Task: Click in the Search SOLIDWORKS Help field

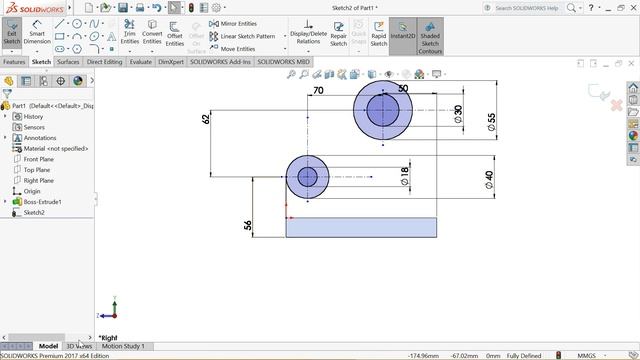Action: click(527, 8)
